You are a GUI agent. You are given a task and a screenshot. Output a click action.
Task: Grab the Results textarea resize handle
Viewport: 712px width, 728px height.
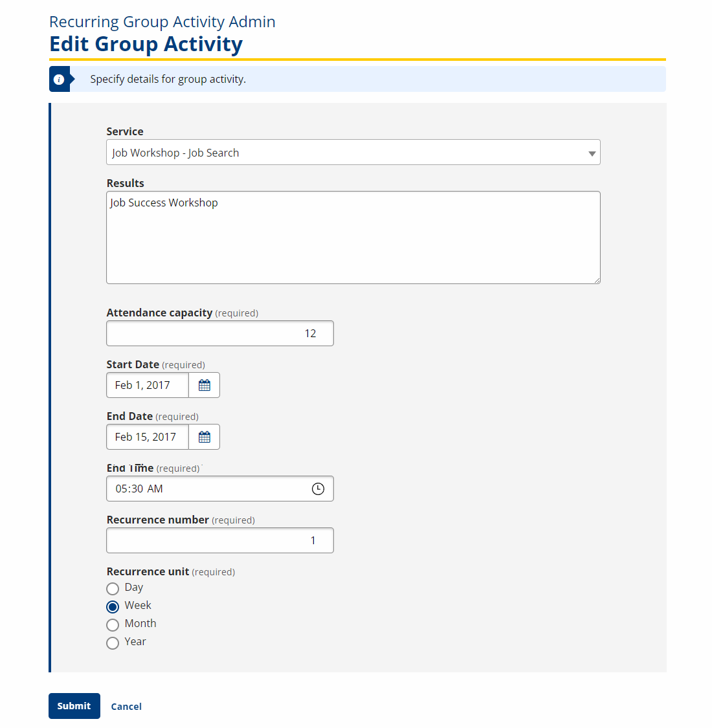click(x=597, y=280)
